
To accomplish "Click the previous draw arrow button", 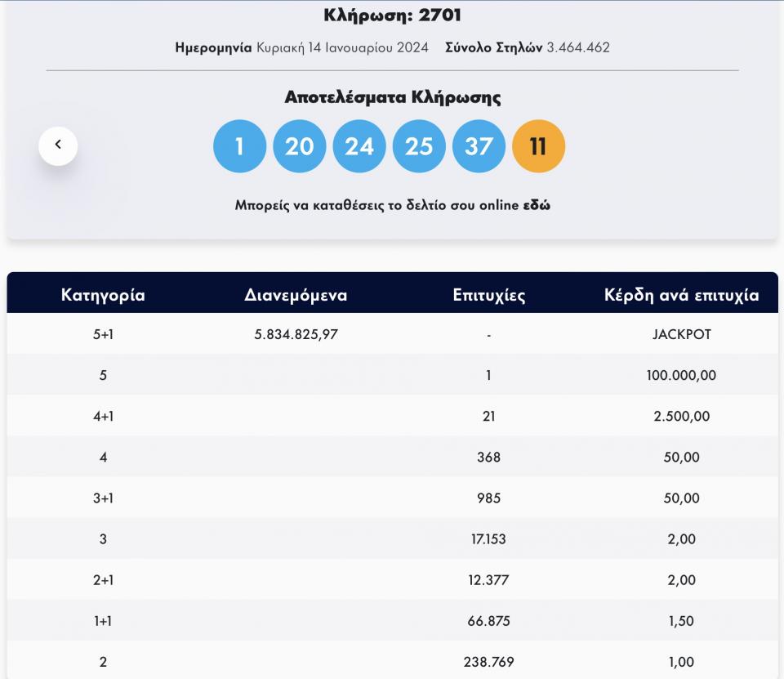I will pos(58,146).
